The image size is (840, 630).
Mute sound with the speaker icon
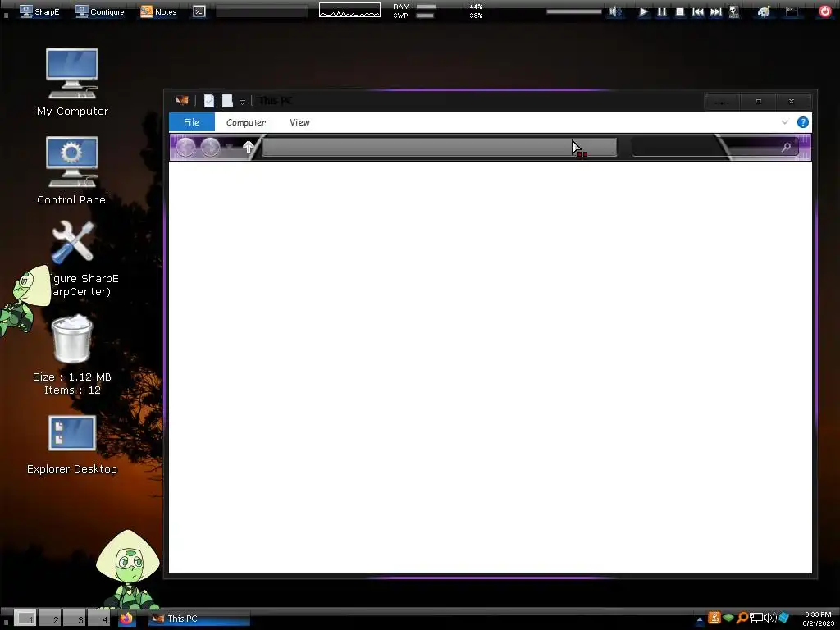615,11
